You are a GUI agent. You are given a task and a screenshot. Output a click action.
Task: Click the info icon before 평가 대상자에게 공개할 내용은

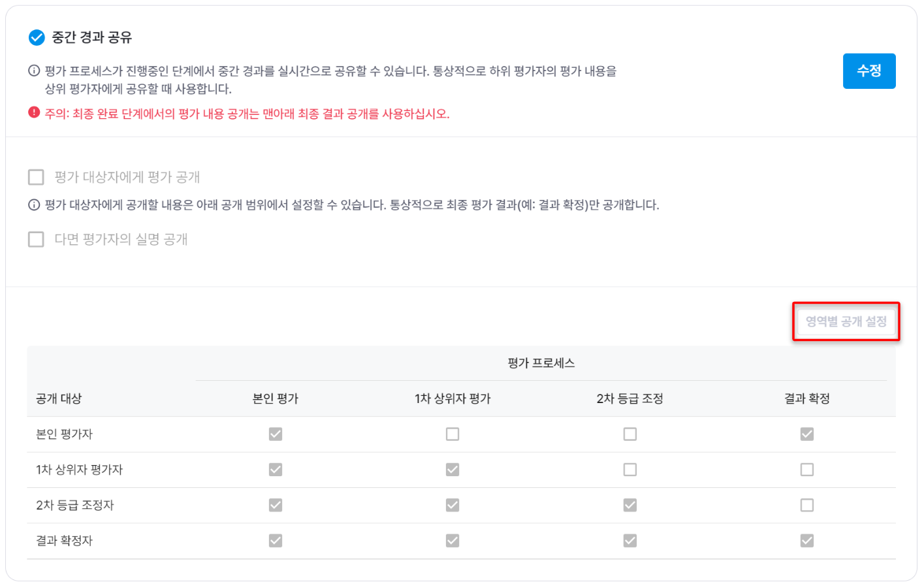tap(34, 205)
